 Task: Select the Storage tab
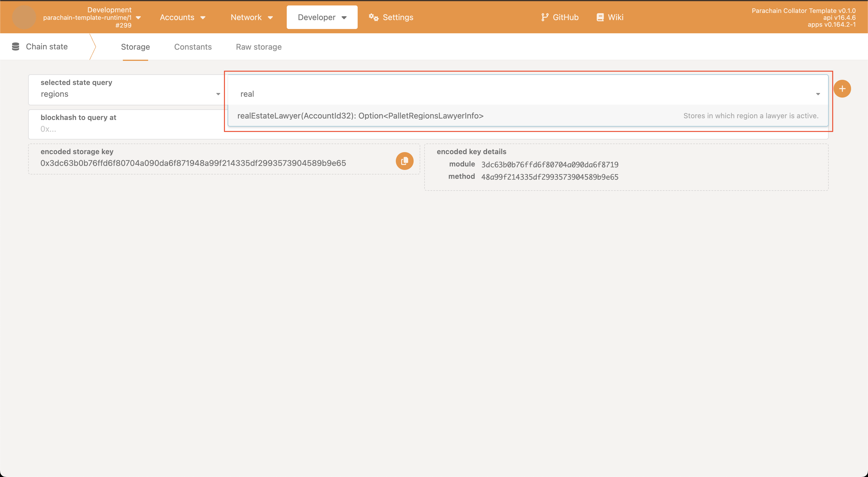point(135,47)
